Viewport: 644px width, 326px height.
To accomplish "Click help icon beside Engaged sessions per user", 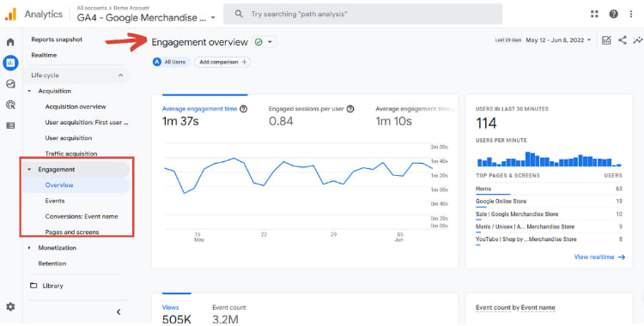I will [350, 109].
